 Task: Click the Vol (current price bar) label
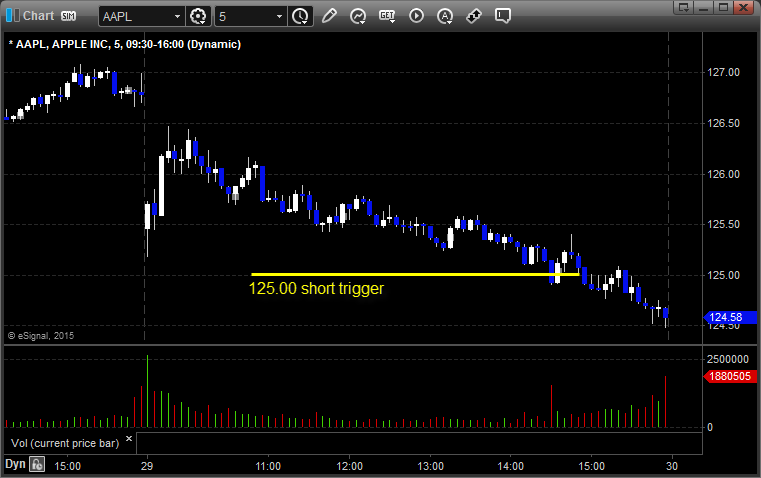[65, 443]
